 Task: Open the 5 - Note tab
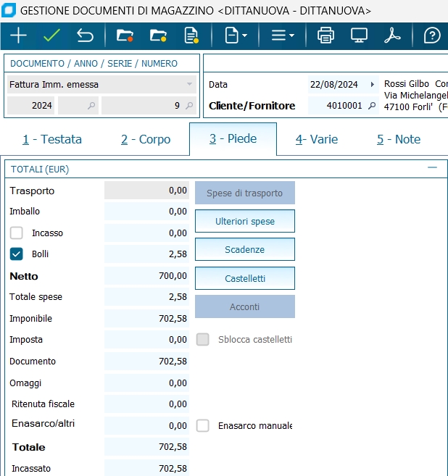click(399, 139)
